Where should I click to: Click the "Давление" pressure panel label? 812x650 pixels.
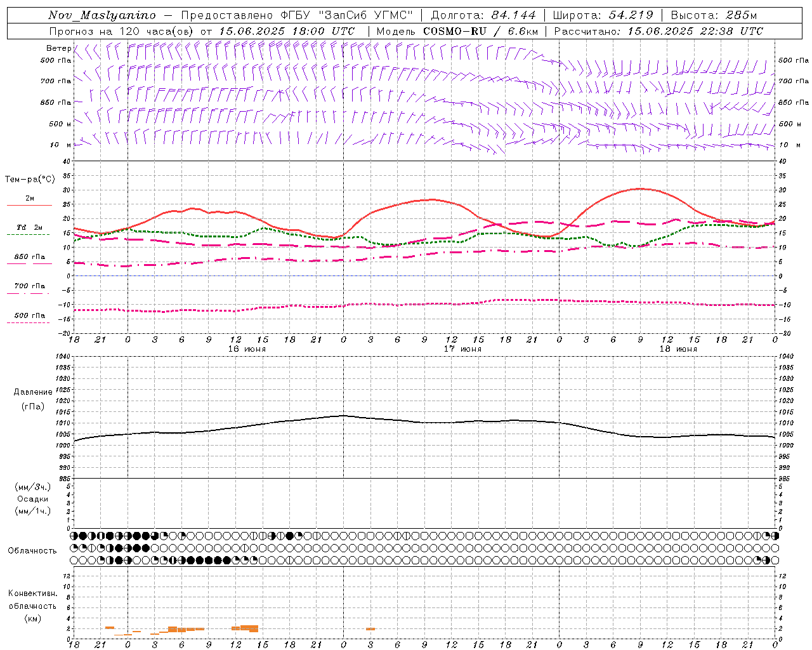pyautogui.click(x=33, y=392)
